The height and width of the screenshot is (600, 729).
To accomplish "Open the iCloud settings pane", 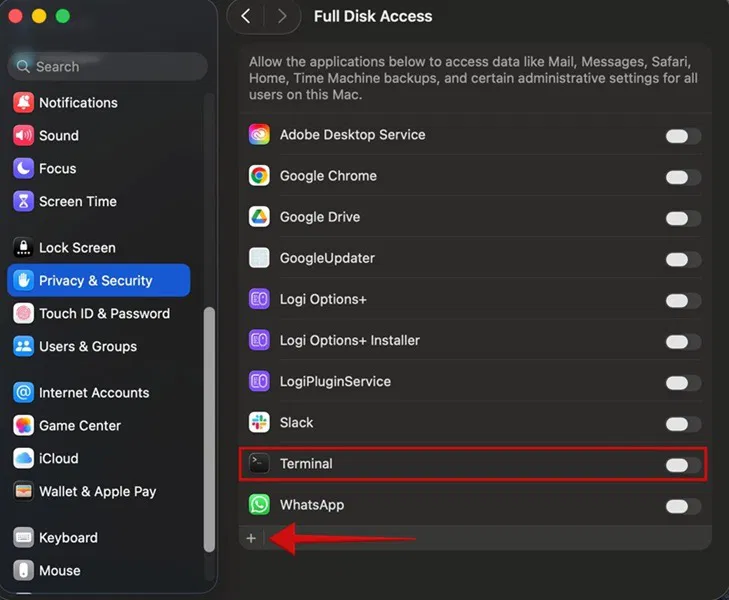I will [x=58, y=459].
